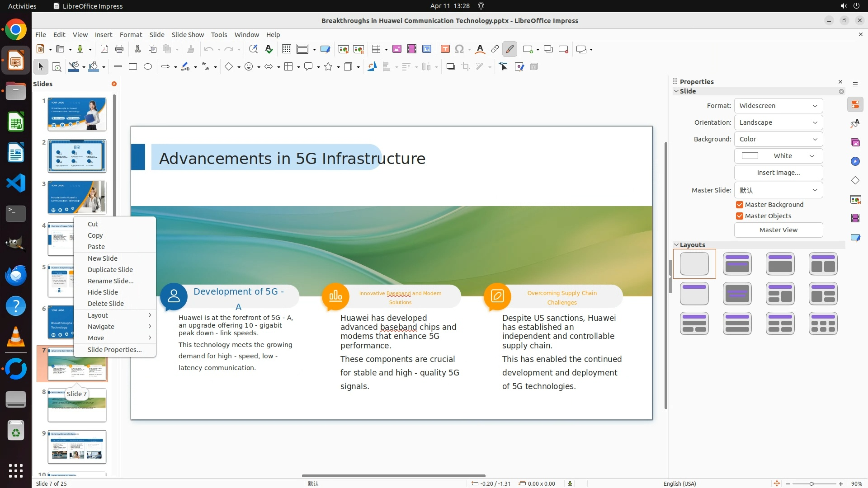This screenshot has width=868, height=488.
Task: Click the Insert Image... button
Action: point(778,173)
